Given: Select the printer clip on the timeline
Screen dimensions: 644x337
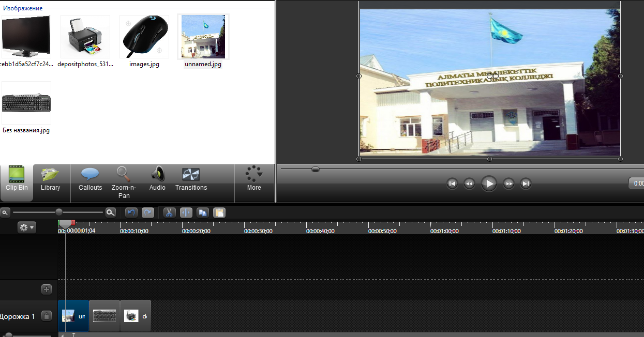Looking at the screenshot, I should 136,316.
